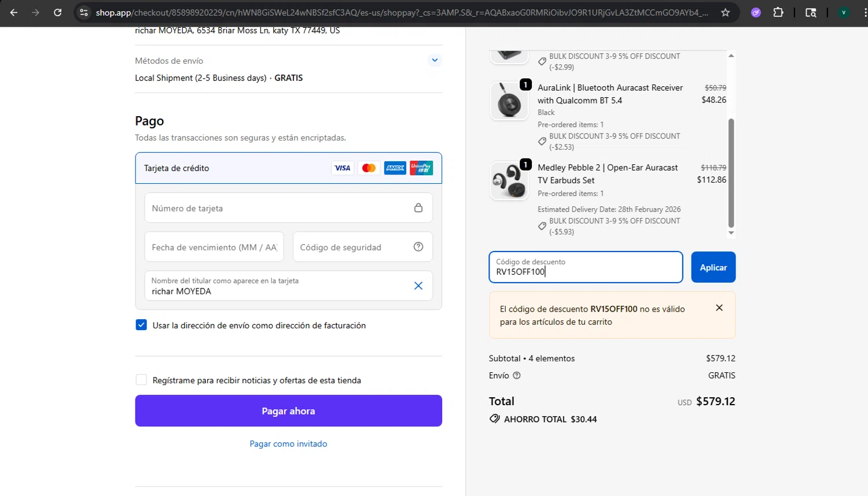Clear the cardholder name with X icon
This screenshot has width=868, height=496.
click(x=418, y=286)
